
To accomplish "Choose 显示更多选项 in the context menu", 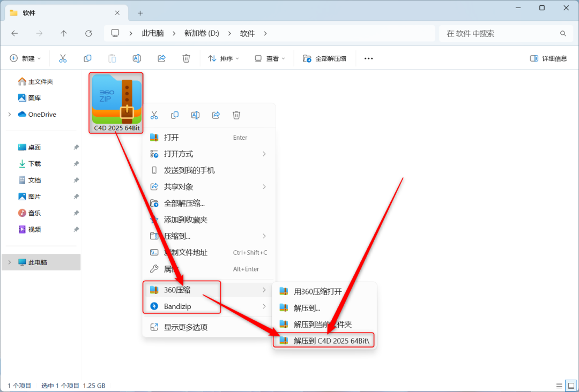I will coord(209,327).
